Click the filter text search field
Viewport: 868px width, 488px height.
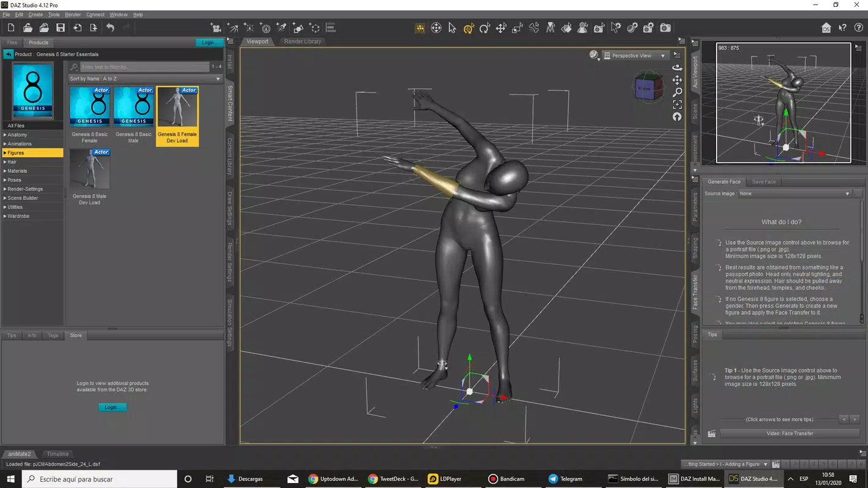click(x=145, y=66)
